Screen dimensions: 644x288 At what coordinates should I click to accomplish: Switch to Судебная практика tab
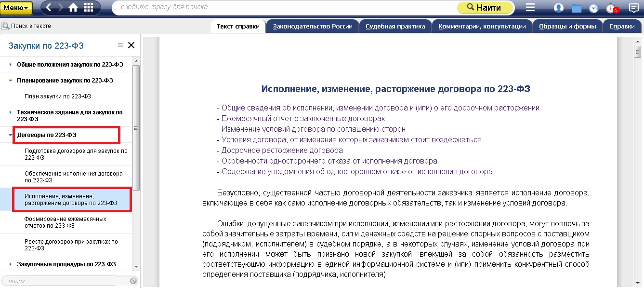[395, 27]
